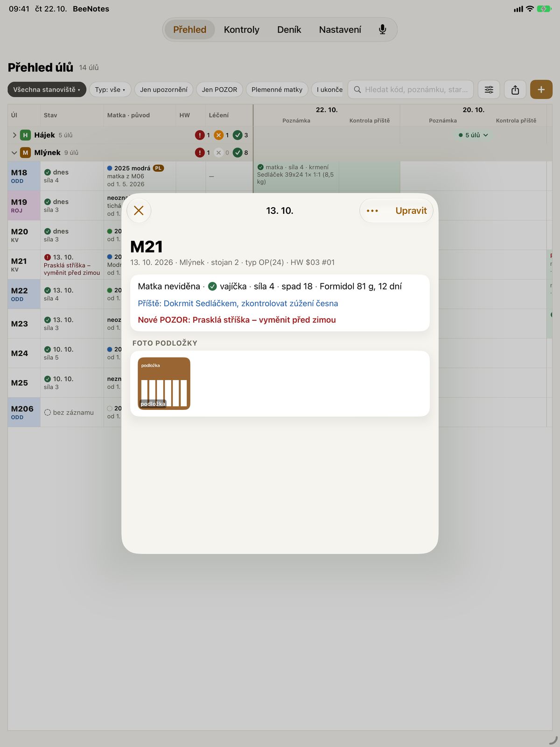Viewport: 560px width, 747px height.
Task: Click the orange warning count icon for Hájek
Action: pyautogui.click(x=218, y=135)
